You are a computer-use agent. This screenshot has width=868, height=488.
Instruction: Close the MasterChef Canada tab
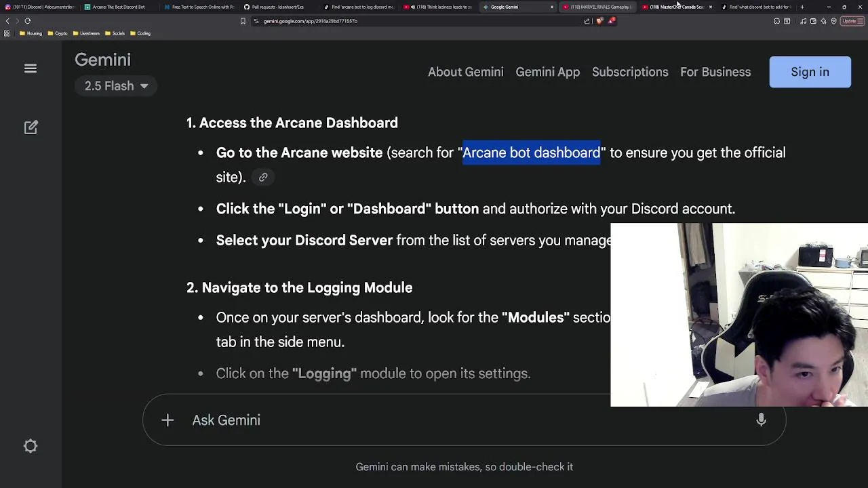click(711, 7)
